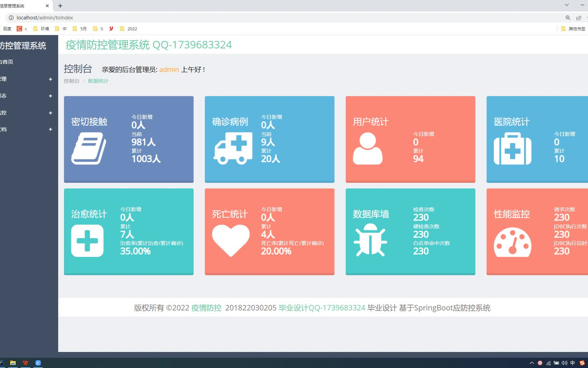This screenshot has width=588, height=368.
Task: Click the dashboard gauge icon in 性能监控 card
Action: click(512, 242)
